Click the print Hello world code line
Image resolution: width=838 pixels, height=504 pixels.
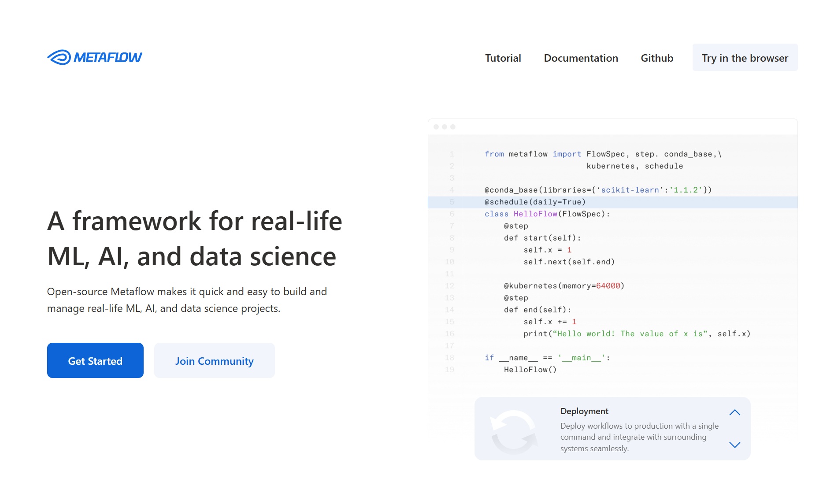point(636,334)
